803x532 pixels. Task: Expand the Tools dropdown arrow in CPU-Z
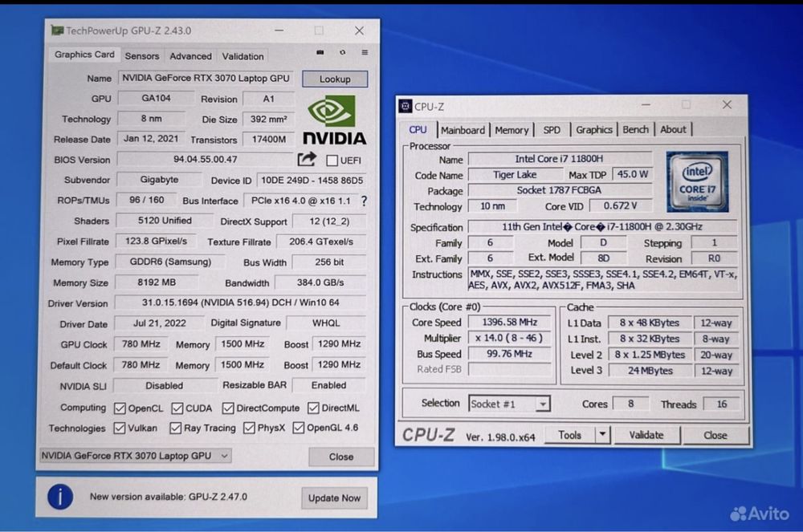(x=603, y=435)
